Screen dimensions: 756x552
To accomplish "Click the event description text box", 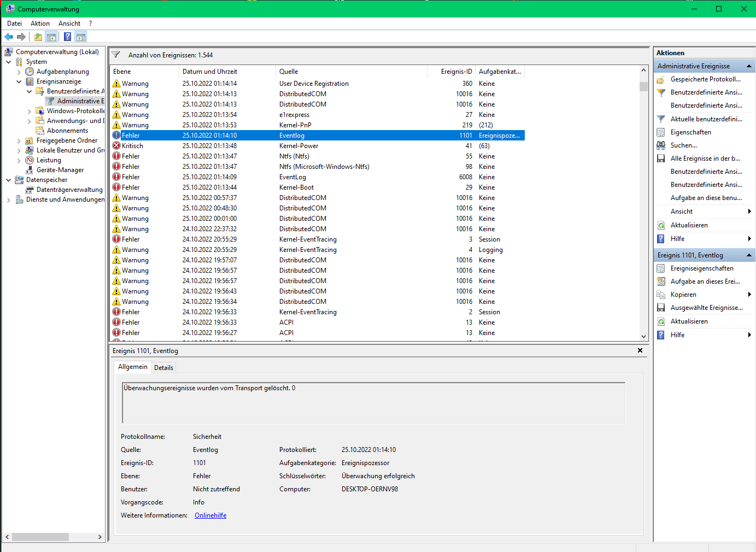I will point(374,403).
